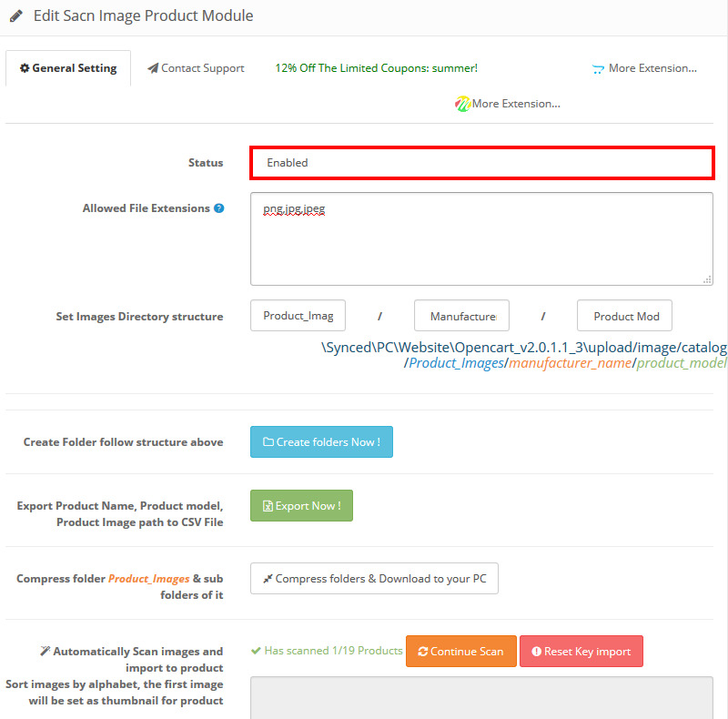The height and width of the screenshot is (719, 728).
Task: Click the colorful round More Extension logo
Action: coord(462,104)
